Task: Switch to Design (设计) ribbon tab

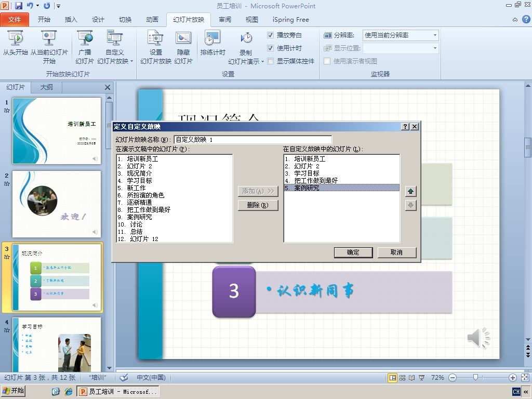Action: pyautogui.click(x=98, y=20)
